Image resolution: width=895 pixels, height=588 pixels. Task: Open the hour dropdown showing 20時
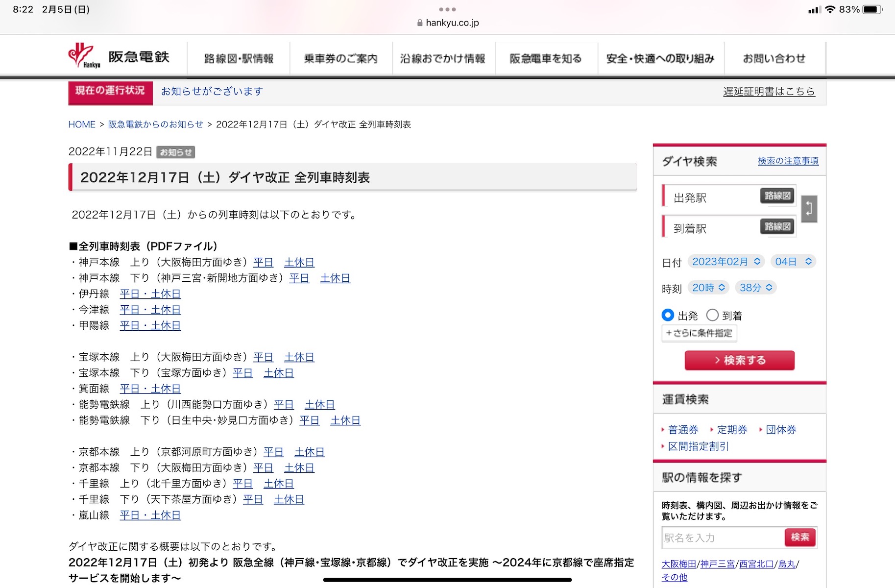[708, 288]
